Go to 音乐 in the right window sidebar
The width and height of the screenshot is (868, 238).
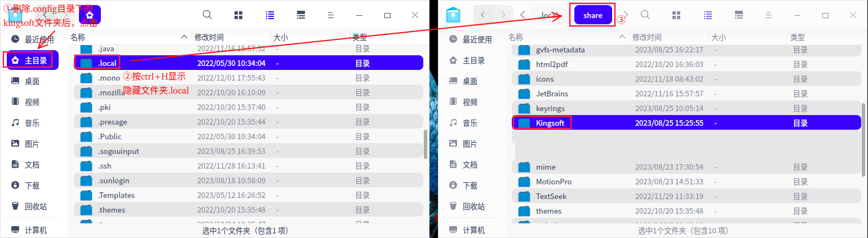[470, 123]
